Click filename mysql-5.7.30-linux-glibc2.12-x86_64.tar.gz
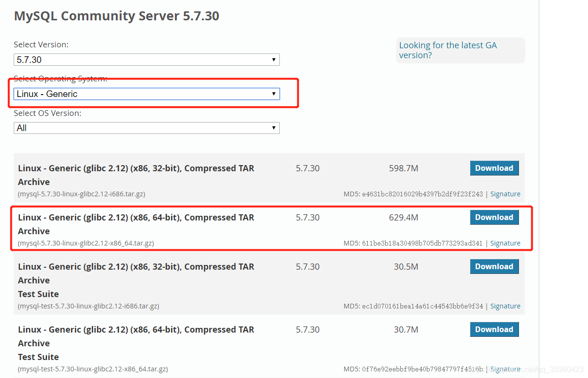Image resolution: width=588 pixels, height=378 pixels. pyautogui.click(x=86, y=243)
